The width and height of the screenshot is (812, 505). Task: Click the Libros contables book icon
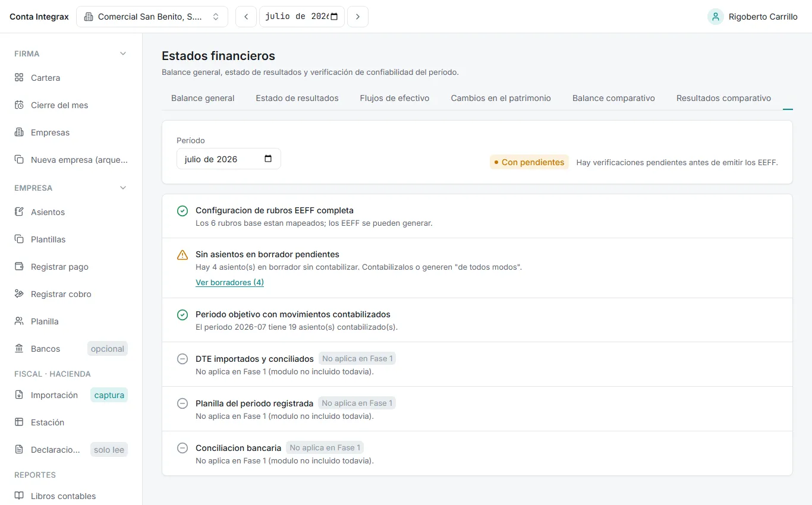click(19, 496)
